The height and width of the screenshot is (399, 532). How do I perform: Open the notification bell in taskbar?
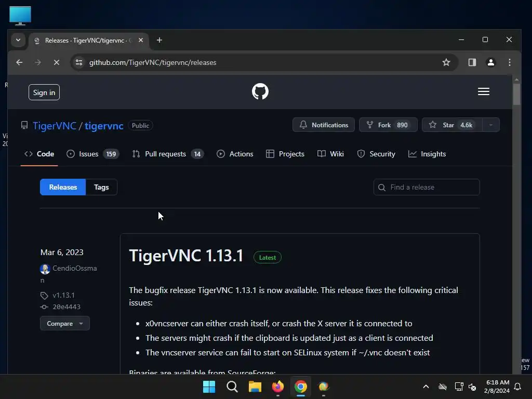point(518,387)
